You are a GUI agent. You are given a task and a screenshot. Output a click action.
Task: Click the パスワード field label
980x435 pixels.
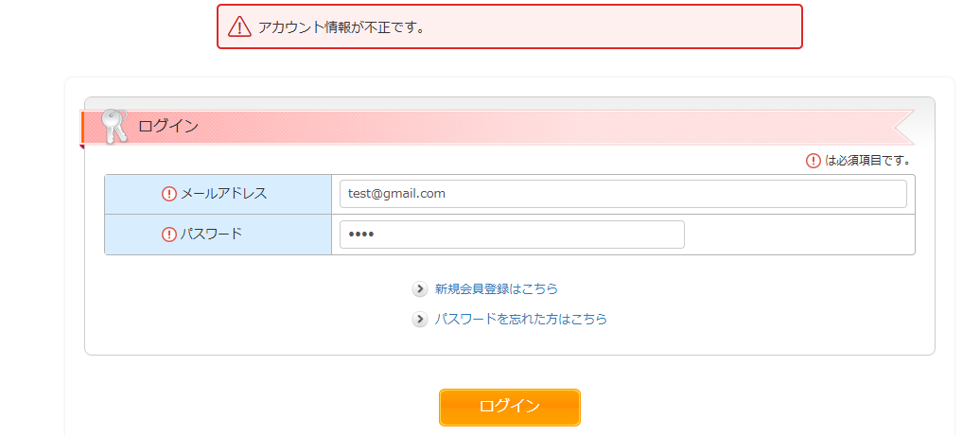coord(211,235)
